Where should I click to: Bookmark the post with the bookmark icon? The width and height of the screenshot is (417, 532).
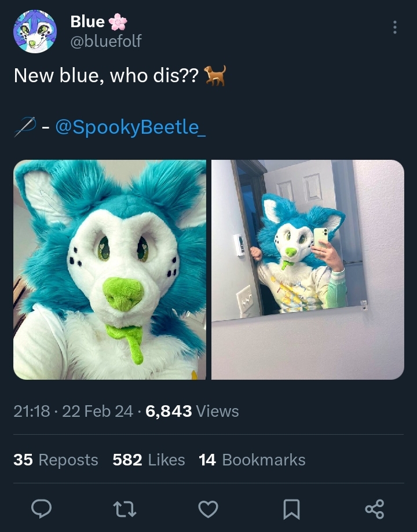[291, 509]
